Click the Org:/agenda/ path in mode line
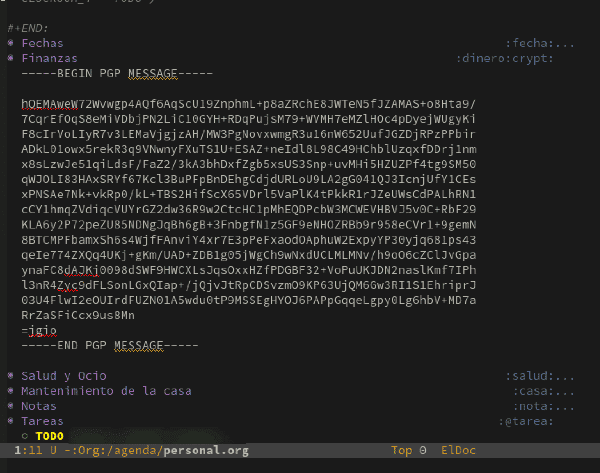The width and height of the screenshot is (600, 473). 121,450
